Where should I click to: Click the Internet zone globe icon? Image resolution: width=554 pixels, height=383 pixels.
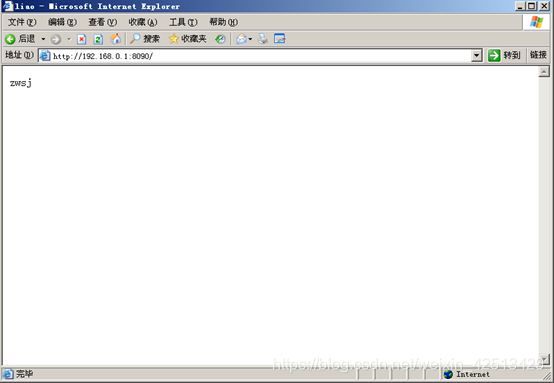448,374
